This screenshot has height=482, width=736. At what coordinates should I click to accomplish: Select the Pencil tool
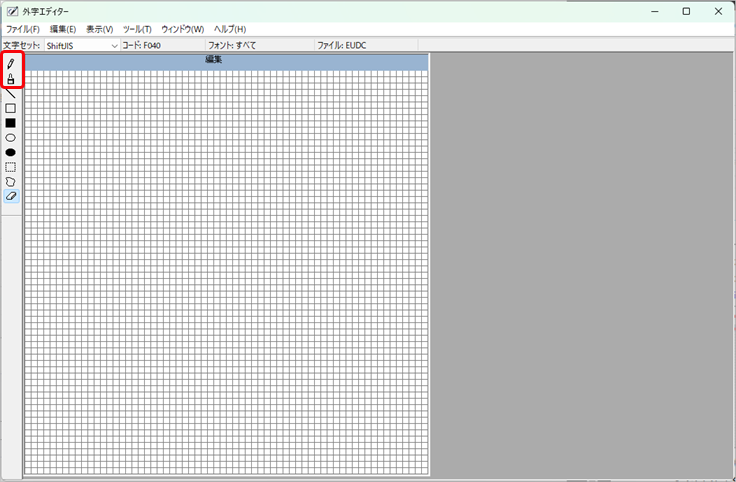(11, 65)
